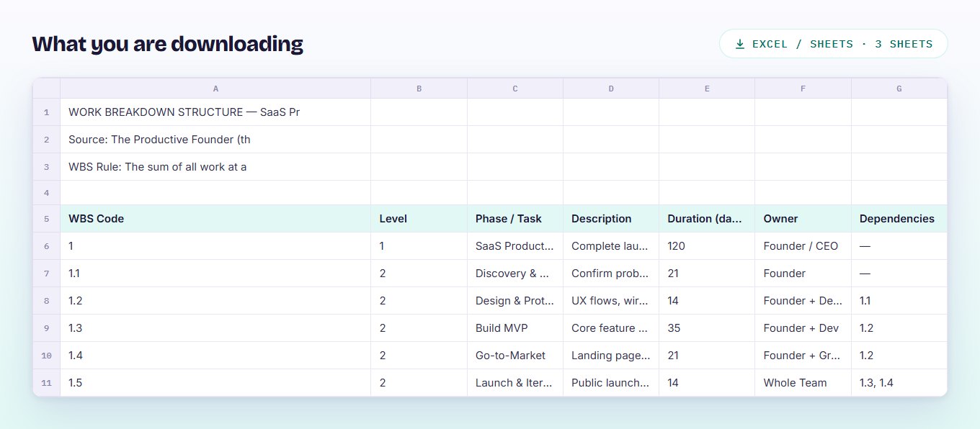
Task: Select column F header
Action: pyautogui.click(x=803, y=89)
